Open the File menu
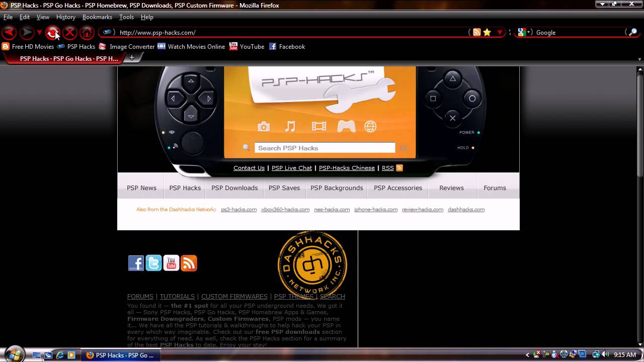The width and height of the screenshot is (644, 362). (8, 17)
